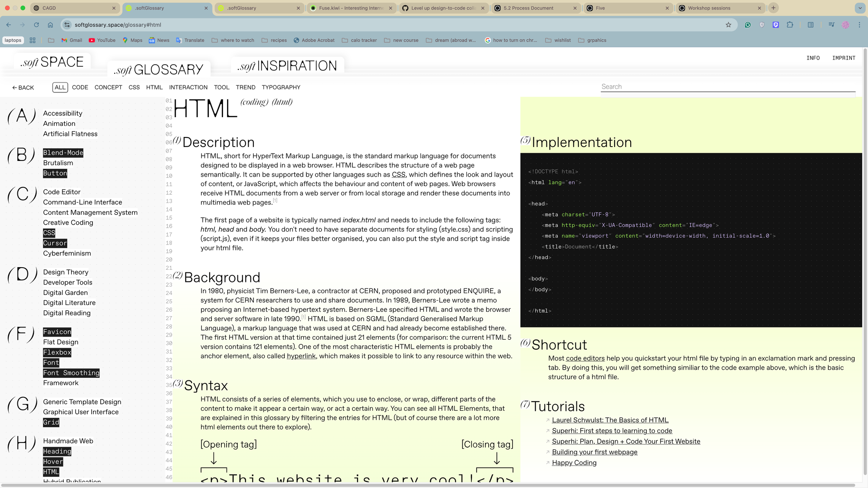The image size is (868, 488).
Task: Reload the page
Action: click(36, 25)
